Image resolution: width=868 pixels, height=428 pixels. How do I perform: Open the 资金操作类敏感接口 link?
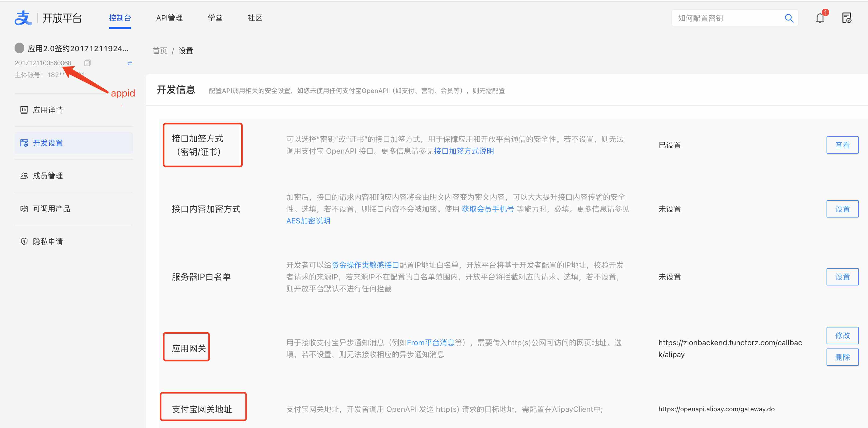(365, 265)
